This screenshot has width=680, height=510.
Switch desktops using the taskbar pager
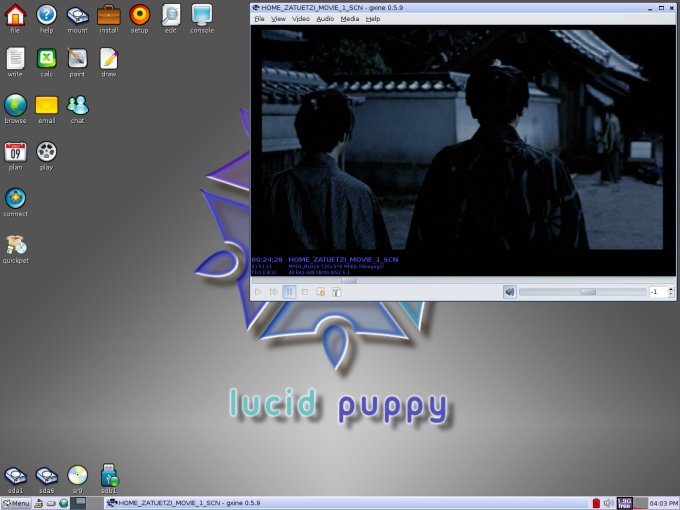[x=86, y=503]
